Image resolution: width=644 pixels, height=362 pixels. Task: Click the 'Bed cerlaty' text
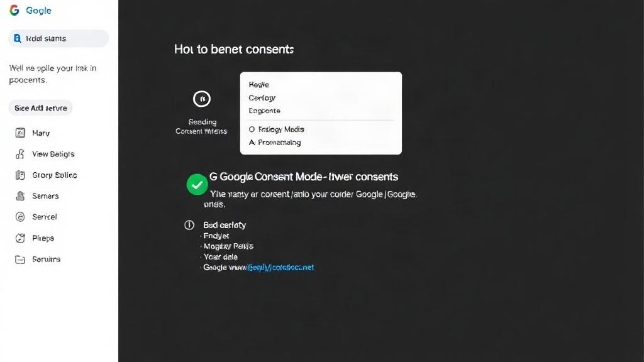coord(225,225)
